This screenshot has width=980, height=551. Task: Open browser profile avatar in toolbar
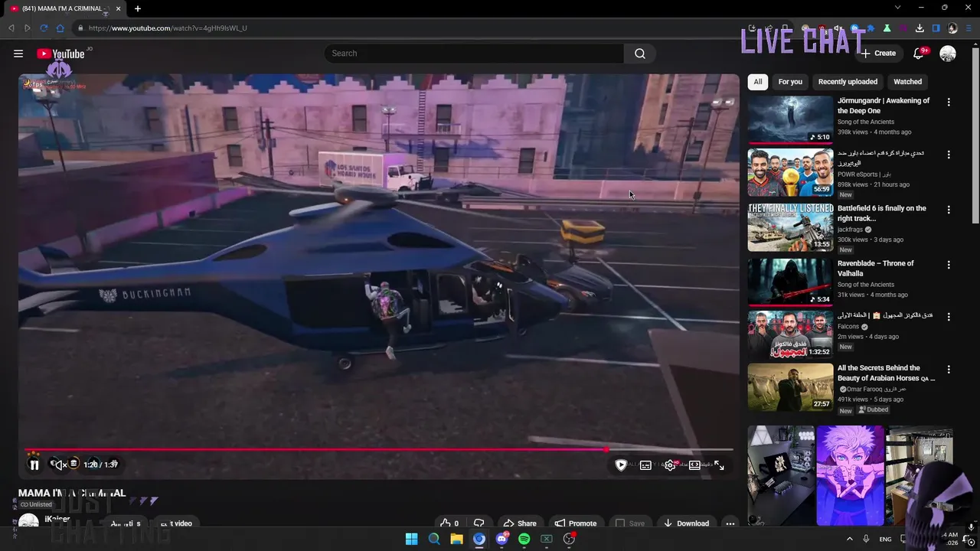(952, 28)
